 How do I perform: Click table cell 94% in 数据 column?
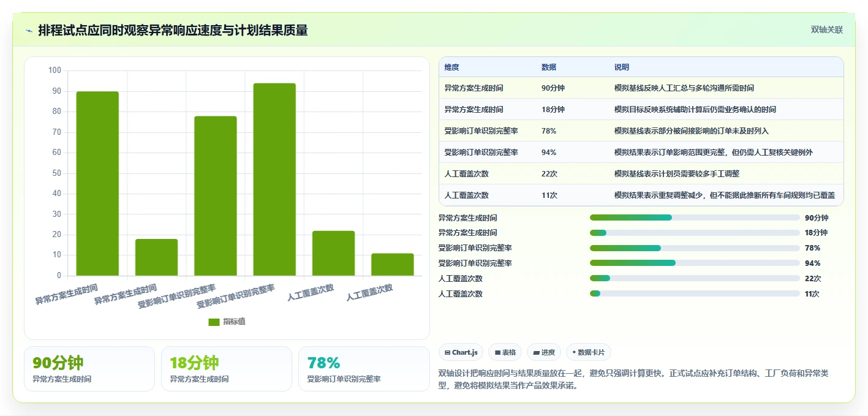[549, 153]
